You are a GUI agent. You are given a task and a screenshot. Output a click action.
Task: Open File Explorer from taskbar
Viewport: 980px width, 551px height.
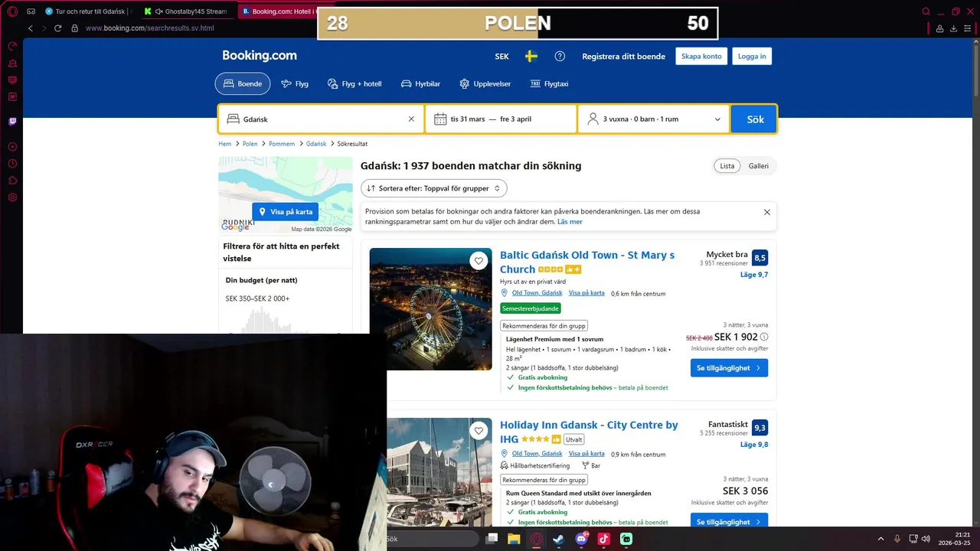click(514, 539)
